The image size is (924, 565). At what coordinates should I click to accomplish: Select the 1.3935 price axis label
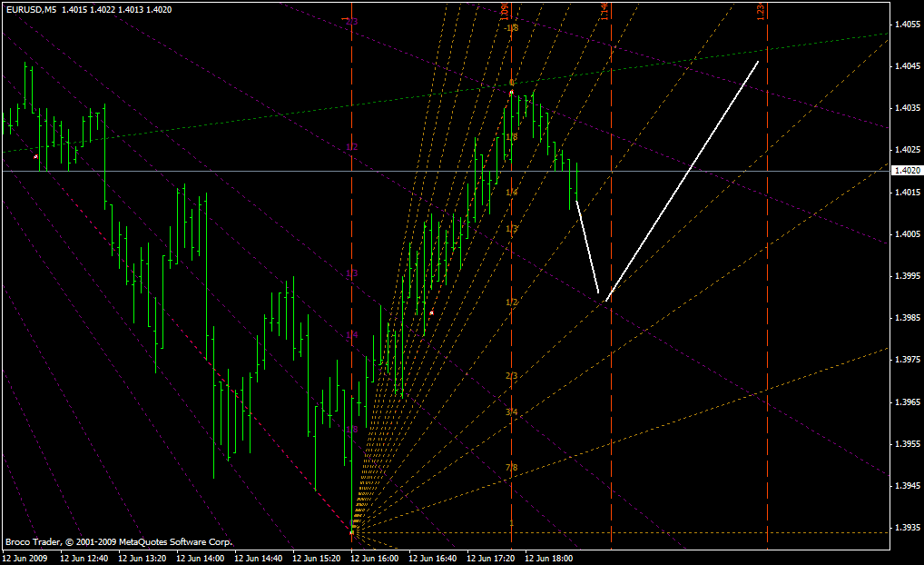[x=907, y=528]
